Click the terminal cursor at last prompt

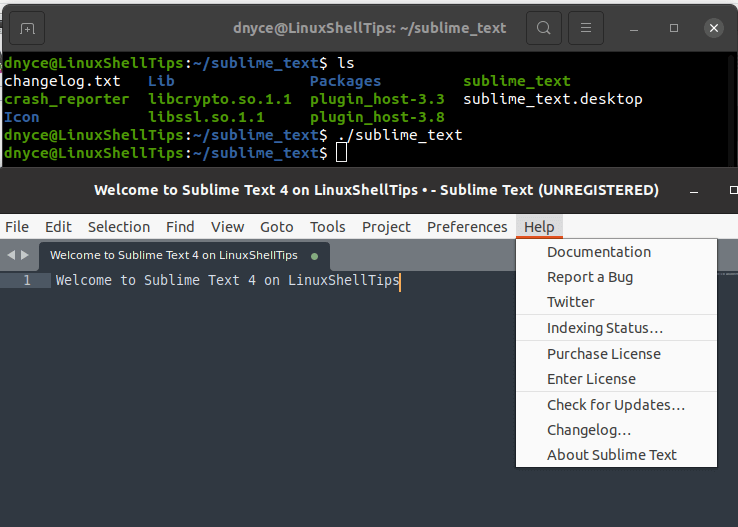pos(341,153)
